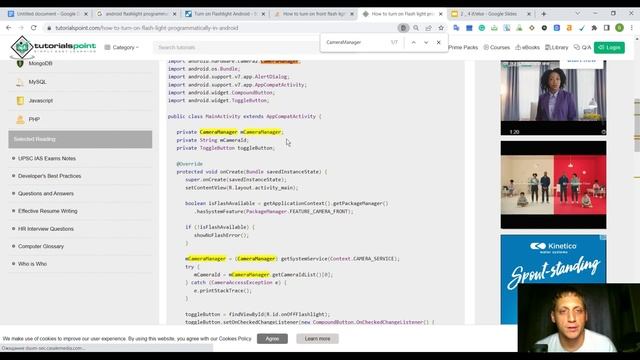Click the video ad with the woman in purple

[x=553, y=98]
